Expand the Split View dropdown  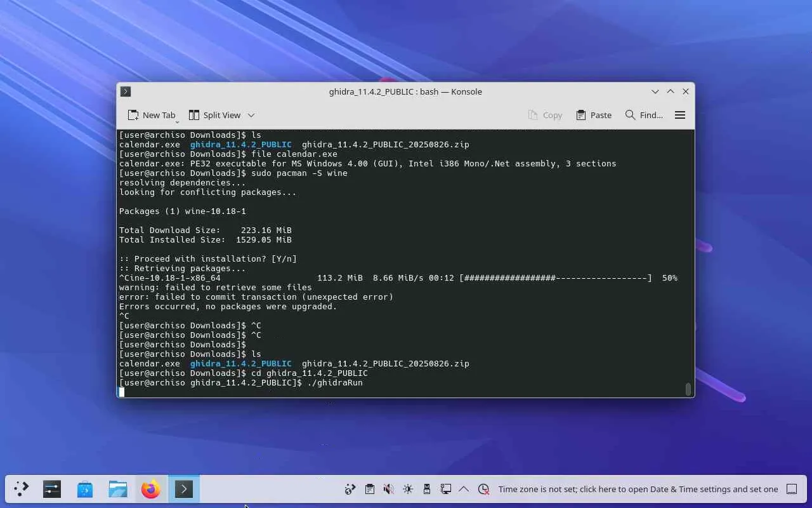click(x=251, y=115)
